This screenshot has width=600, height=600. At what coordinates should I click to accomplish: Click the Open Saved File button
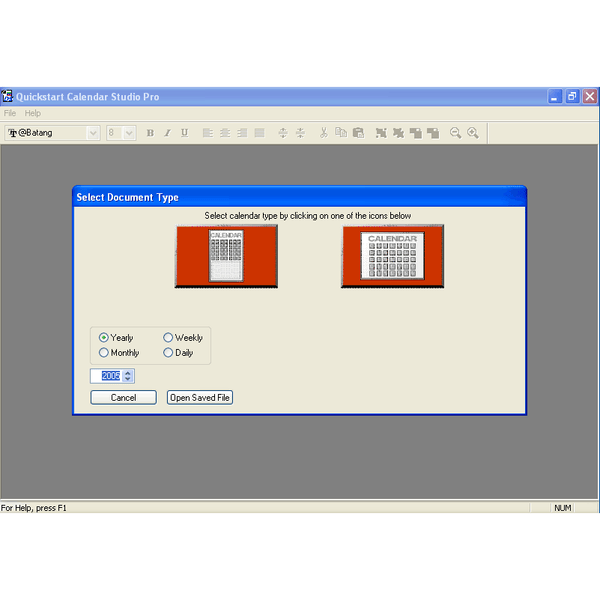click(x=200, y=398)
